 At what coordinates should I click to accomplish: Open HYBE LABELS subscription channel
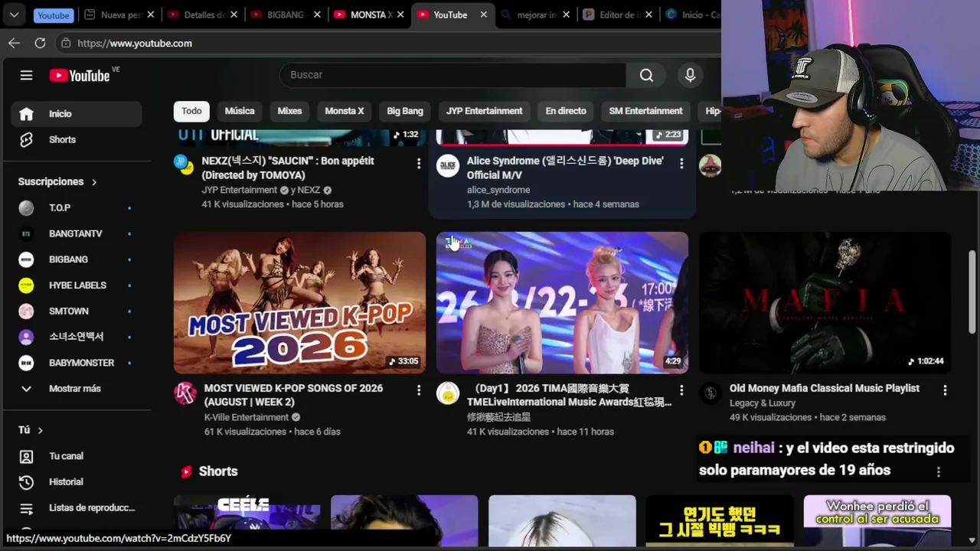pyautogui.click(x=77, y=285)
